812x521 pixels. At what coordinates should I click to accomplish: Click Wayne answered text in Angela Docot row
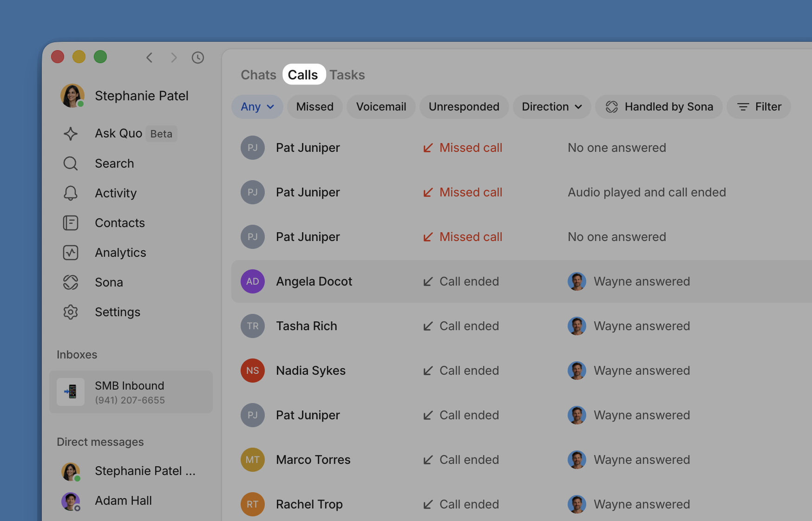642,281
